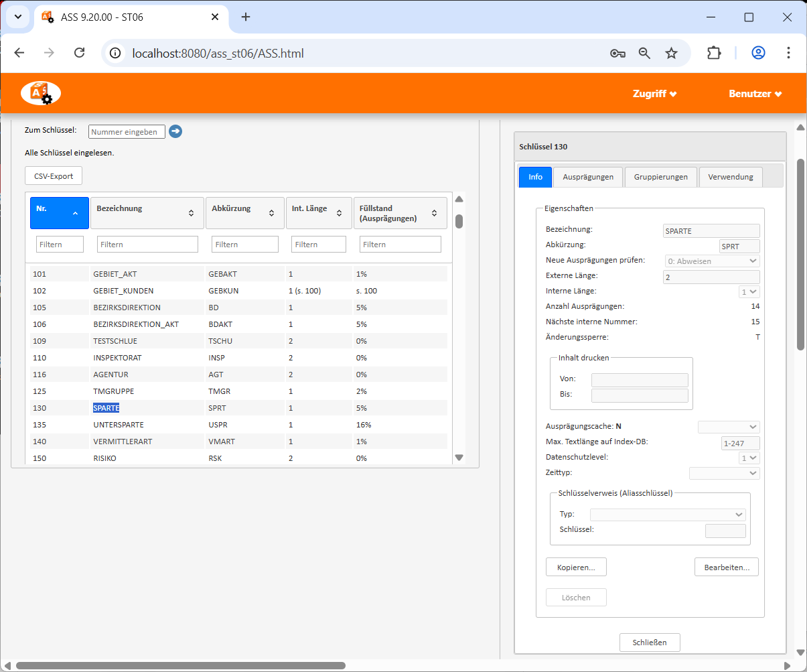The width and height of the screenshot is (807, 672).
Task: Go back with the browser back arrow
Action: click(19, 53)
